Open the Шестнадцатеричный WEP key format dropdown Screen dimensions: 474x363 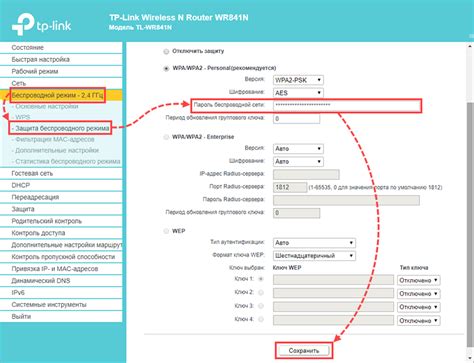pyautogui.click(x=314, y=256)
